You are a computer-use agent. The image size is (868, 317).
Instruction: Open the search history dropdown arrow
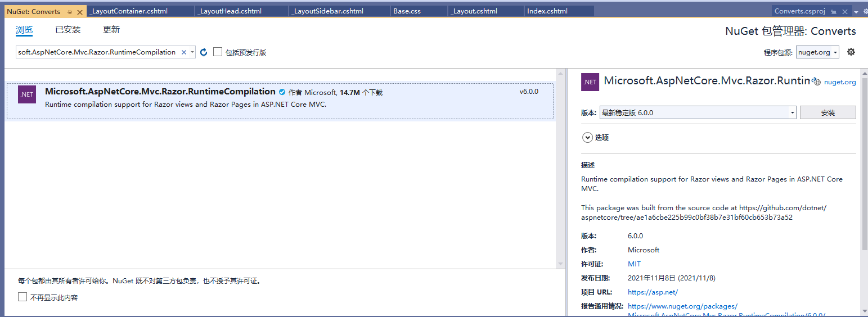[x=192, y=52]
